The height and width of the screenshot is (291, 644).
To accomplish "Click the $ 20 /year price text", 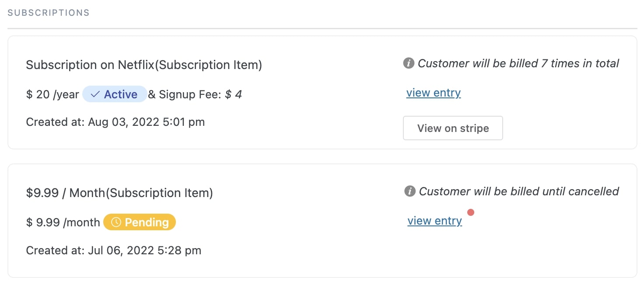I will point(52,94).
